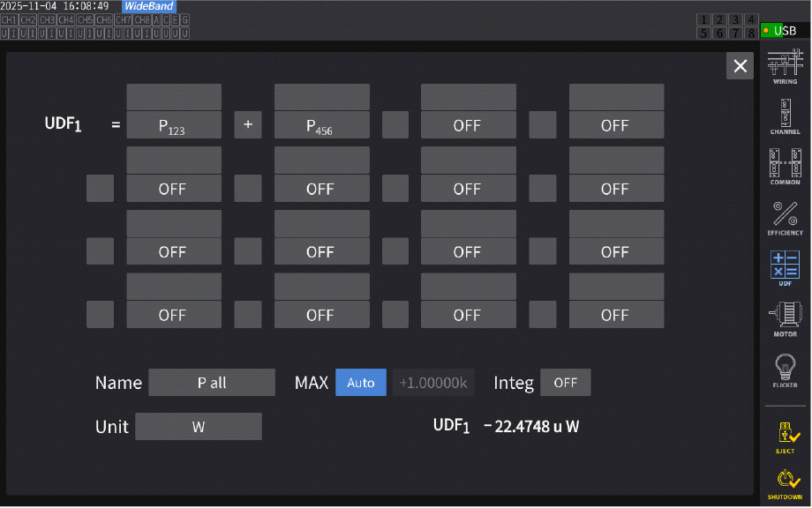
Task: Change the plus operator between P123 and P456
Action: point(248,125)
